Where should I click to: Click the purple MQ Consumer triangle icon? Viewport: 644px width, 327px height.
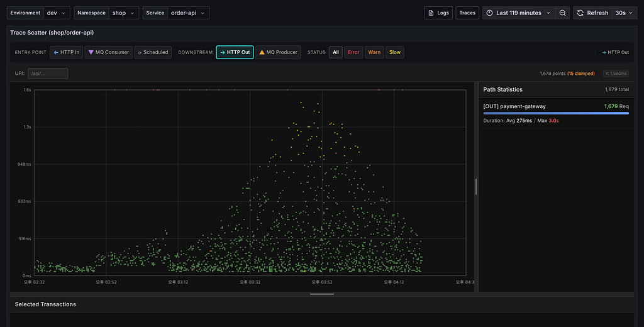click(91, 52)
